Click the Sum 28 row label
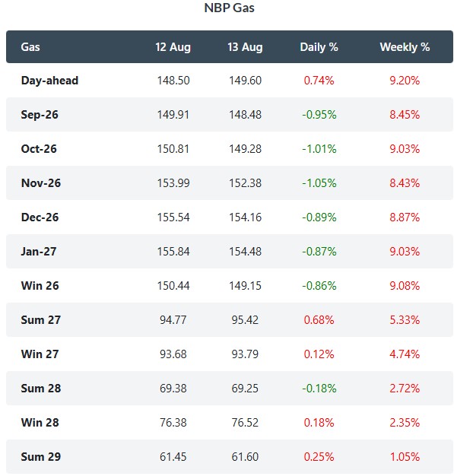This screenshot has width=454, height=476. pyautogui.click(x=41, y=389)
